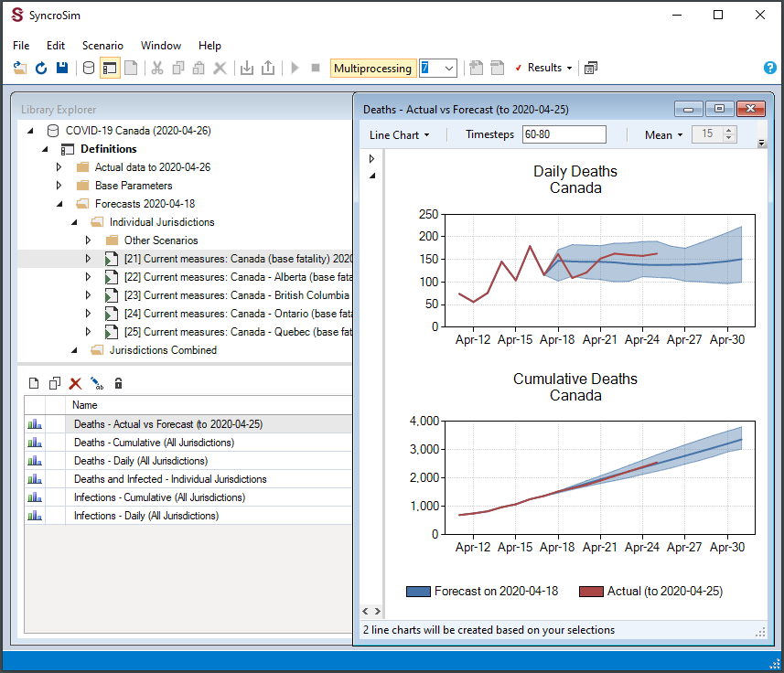The width and height of the screenshot is (784, 673).
Task: Expand scenario [24] Canada - Ontario
Action: point(88,314)
